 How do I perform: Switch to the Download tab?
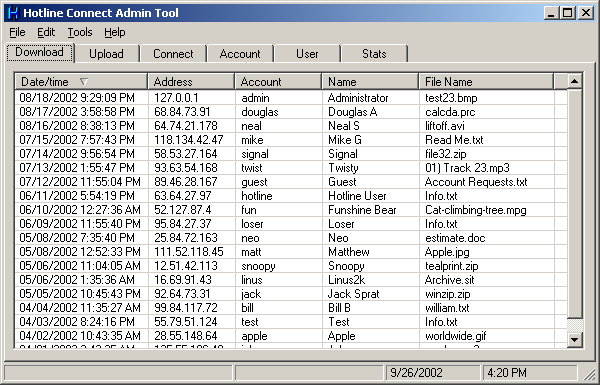[39, 52]
